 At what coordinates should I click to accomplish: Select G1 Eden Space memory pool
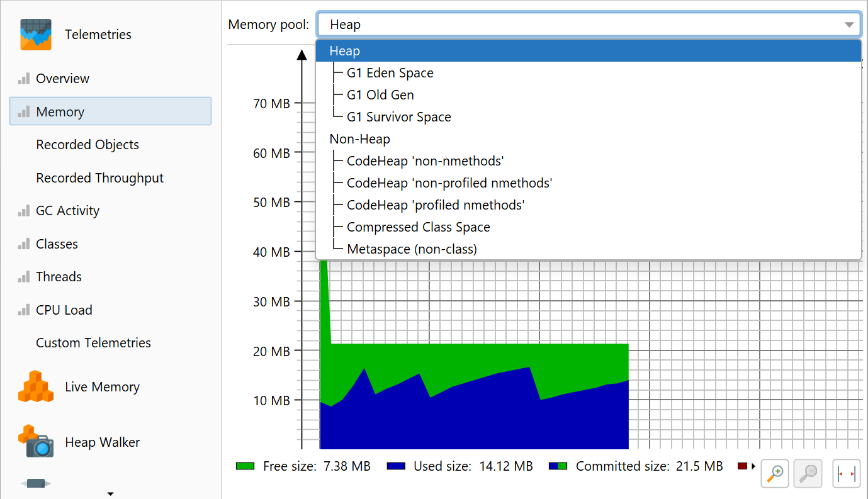tap(390, 73)
